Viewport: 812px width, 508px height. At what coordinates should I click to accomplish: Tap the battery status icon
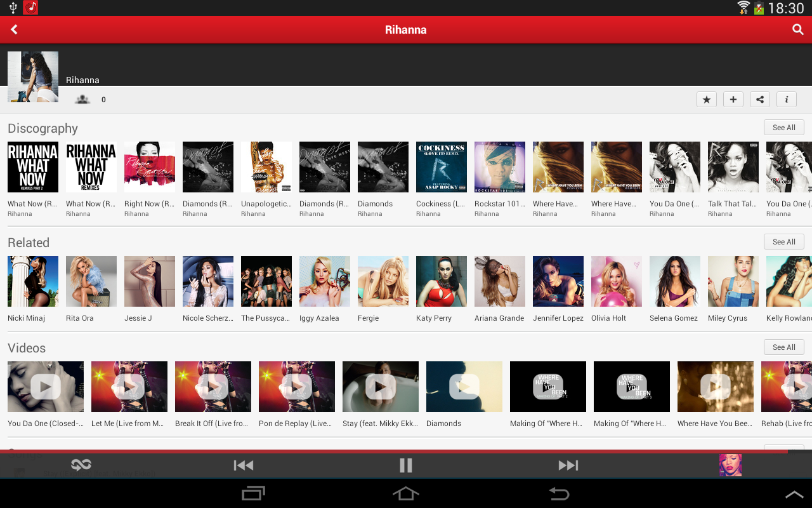point(759,8)
